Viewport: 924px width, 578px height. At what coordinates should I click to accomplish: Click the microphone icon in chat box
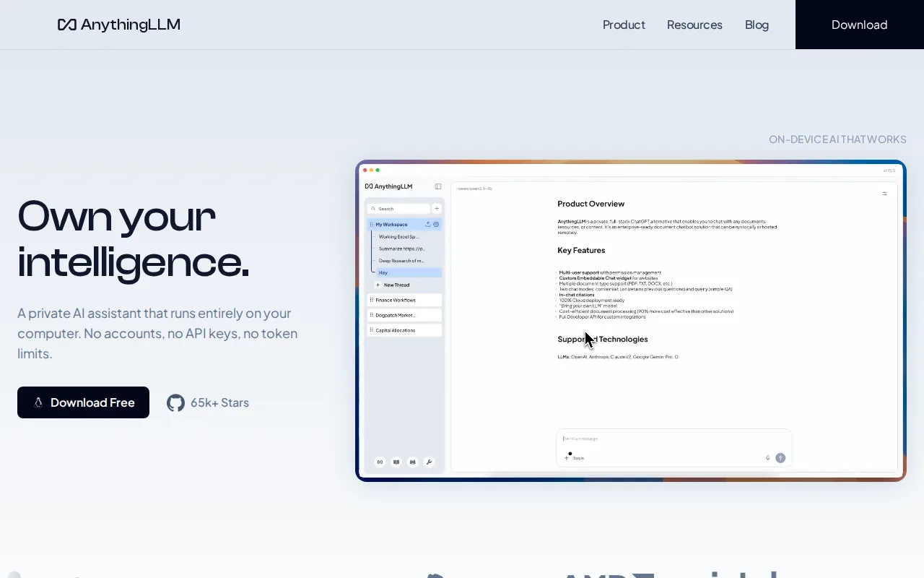pos(767,458)
